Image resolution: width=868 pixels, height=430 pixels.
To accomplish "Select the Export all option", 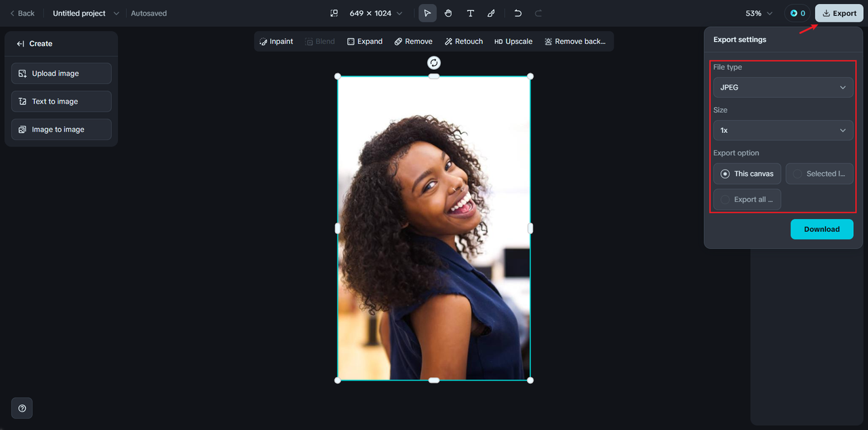I will pyautogui.click(x=747, y=199).
